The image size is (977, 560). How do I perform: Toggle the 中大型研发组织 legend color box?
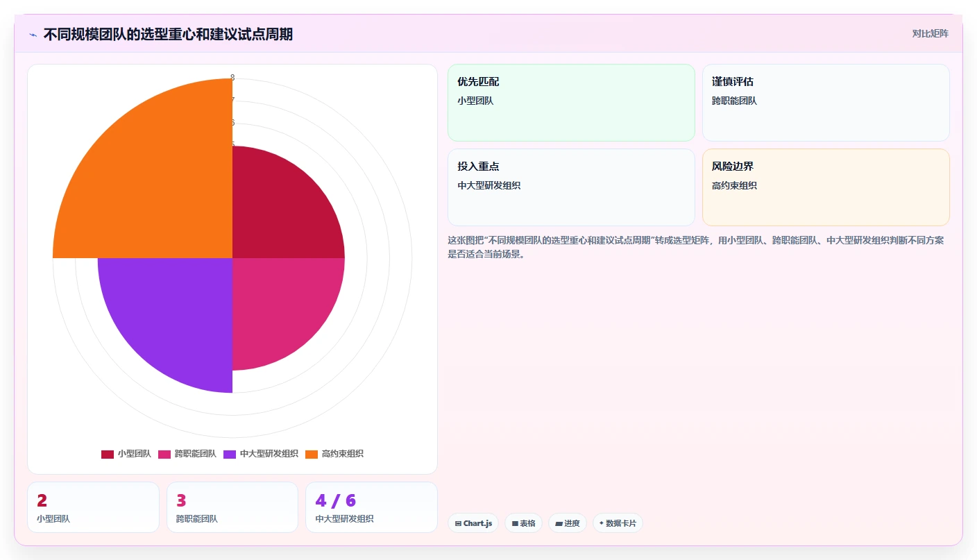[x=230, y=454]
